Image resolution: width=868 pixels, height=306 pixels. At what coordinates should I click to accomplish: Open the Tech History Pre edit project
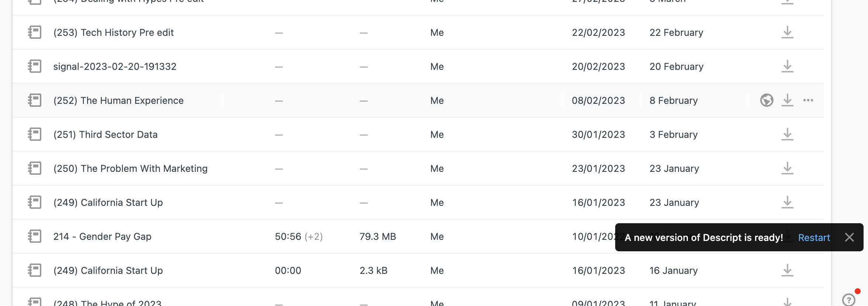(113, 33)
